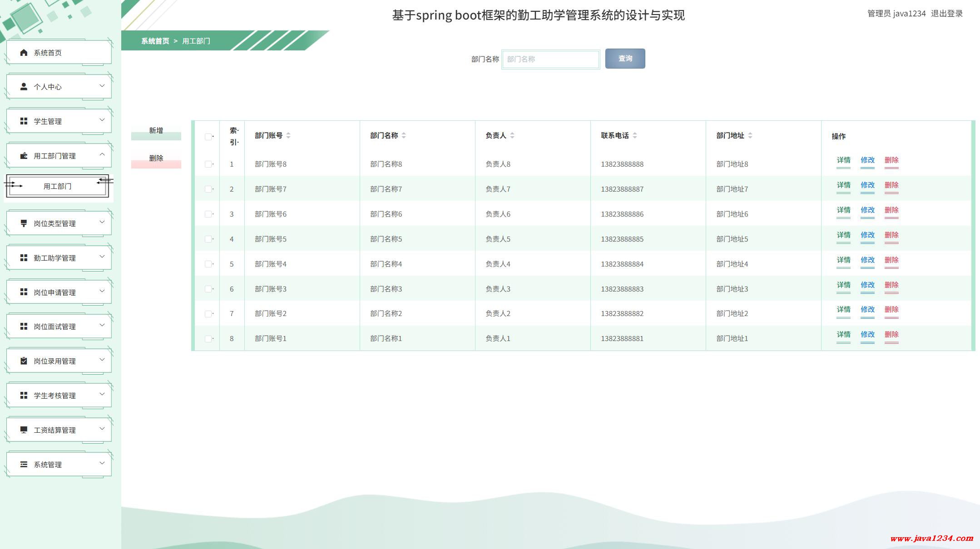The width and height of the screenshot is (980, 549).
Task: Check the checkbox for row 部门账号5
Action: [208, 239]
